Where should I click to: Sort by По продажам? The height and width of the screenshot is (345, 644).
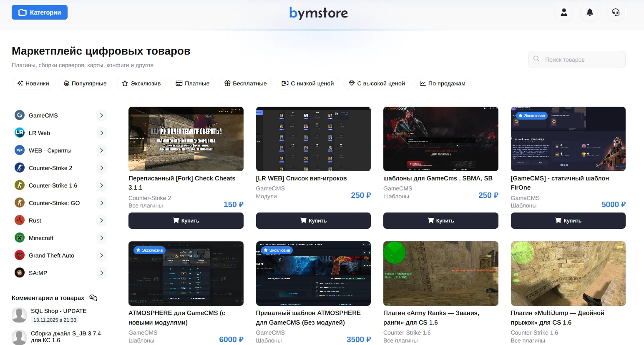coord(443,83)
